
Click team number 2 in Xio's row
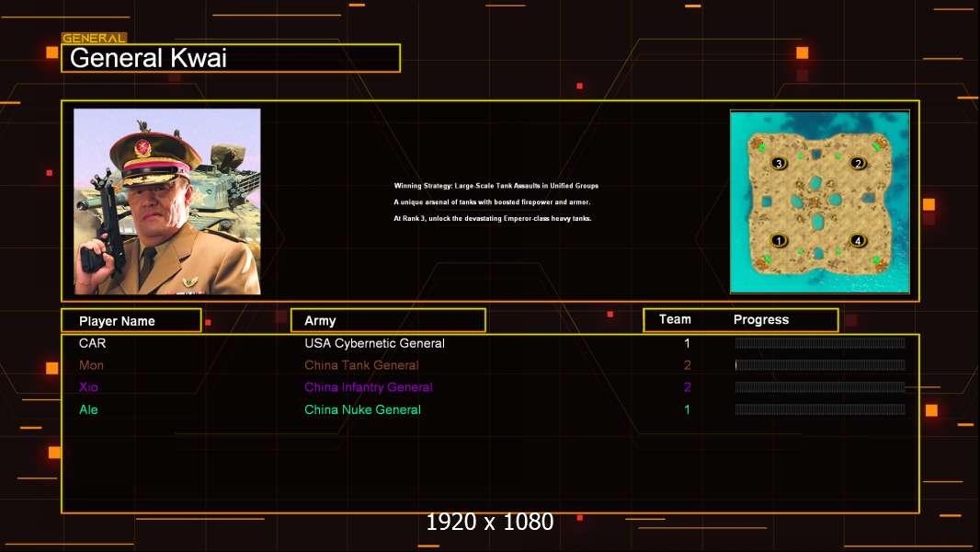tap(687, 387)
